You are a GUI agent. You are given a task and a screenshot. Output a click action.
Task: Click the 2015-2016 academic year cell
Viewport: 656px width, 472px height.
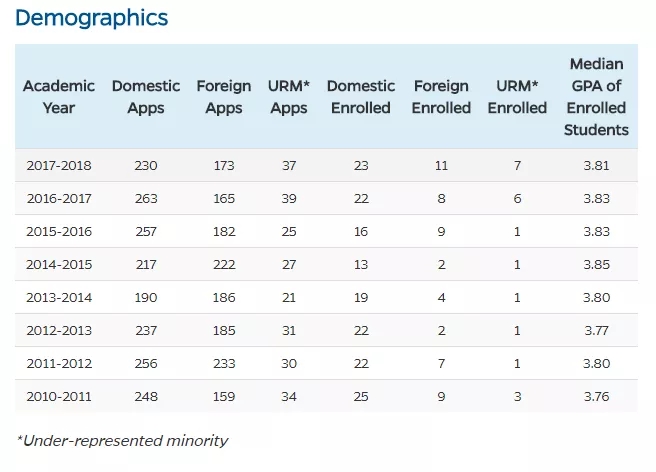[x=59, y=231]
